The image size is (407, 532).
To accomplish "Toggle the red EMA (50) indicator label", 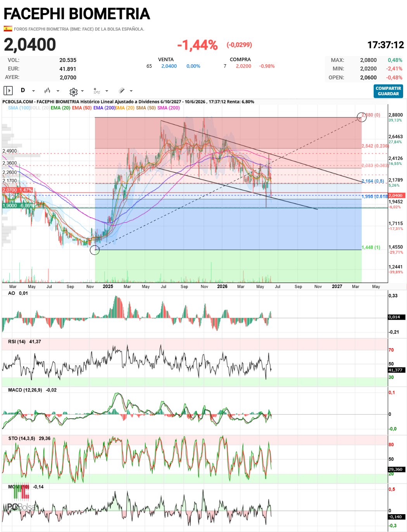I will (82, 108).
